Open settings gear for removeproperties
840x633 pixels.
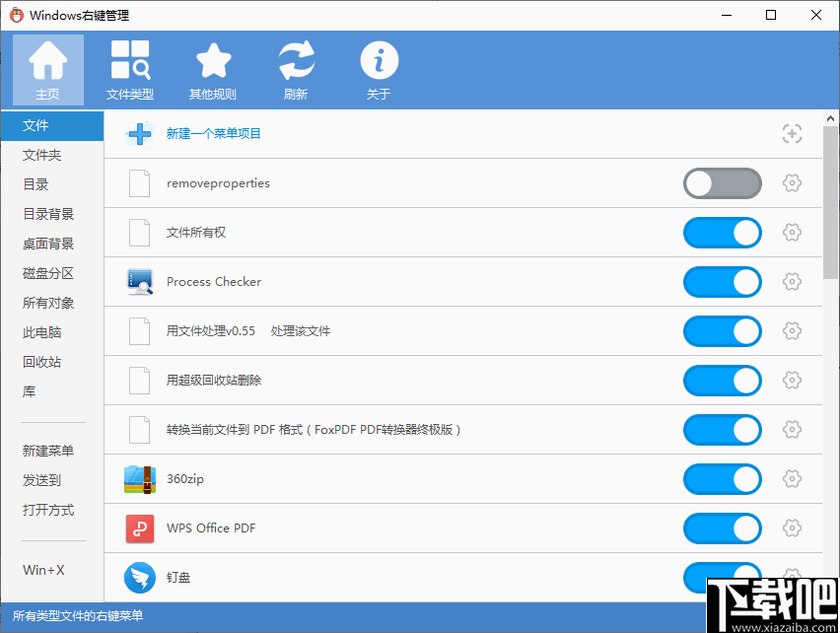tap(792, 183)
